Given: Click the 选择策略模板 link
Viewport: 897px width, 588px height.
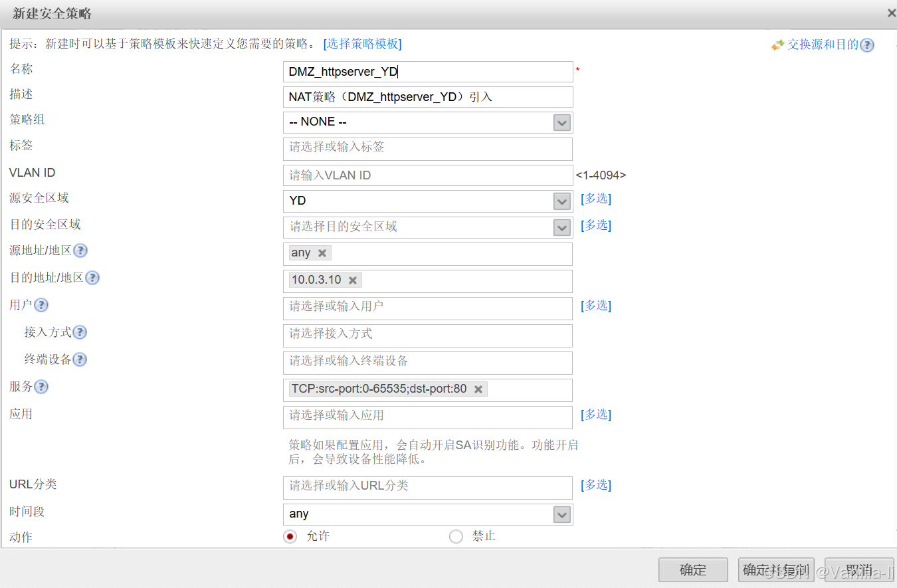Looking at the screenshot, I should click(363, 44).
